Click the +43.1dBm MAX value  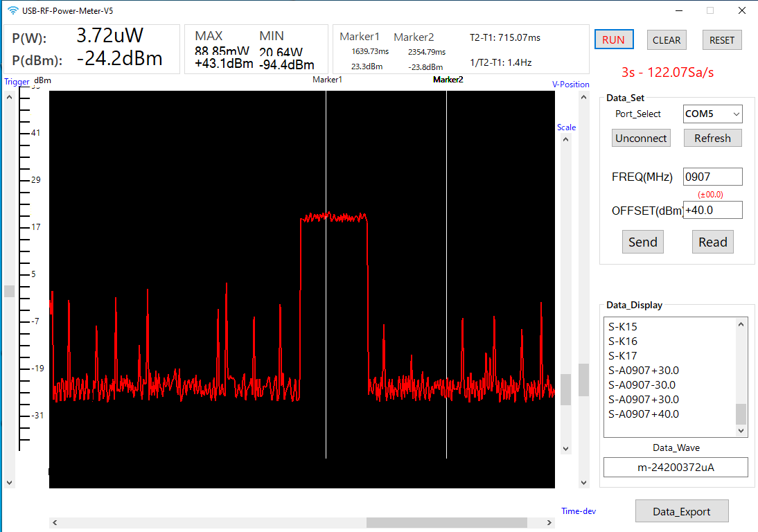pyautogui.click(x=224, y=63)
